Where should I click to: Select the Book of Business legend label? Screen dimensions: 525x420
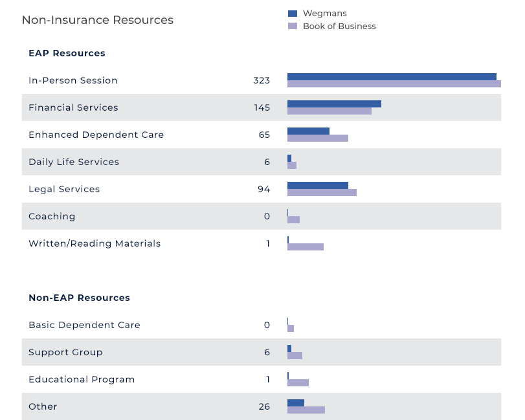pyautogui.click(x=339, y=27)
